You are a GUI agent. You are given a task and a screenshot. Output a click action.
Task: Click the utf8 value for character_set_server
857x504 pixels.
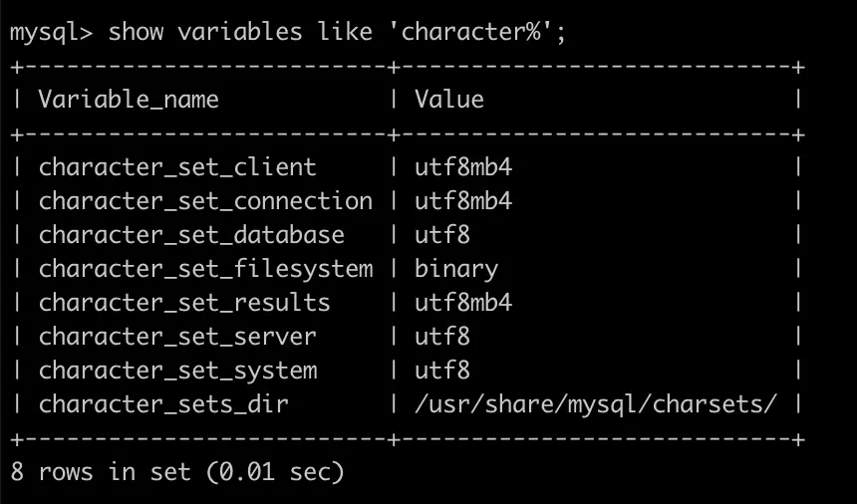442,337
